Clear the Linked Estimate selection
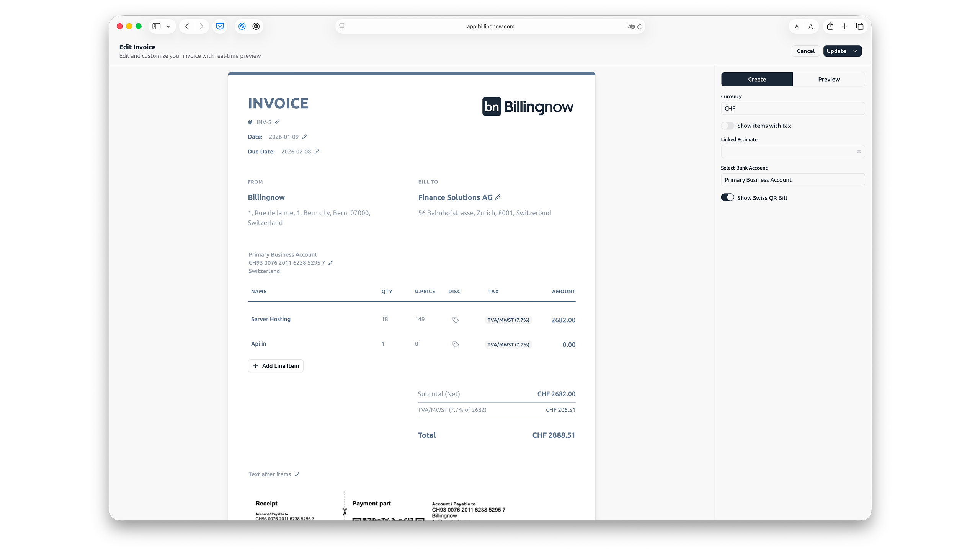980x551 pixels. pyautogui.click(x=859, y=152)
